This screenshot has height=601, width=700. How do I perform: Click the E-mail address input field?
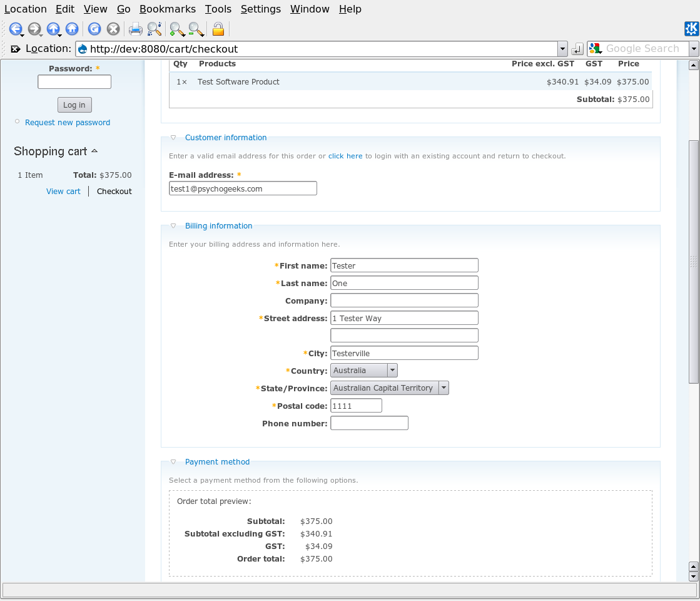point(243,188)
